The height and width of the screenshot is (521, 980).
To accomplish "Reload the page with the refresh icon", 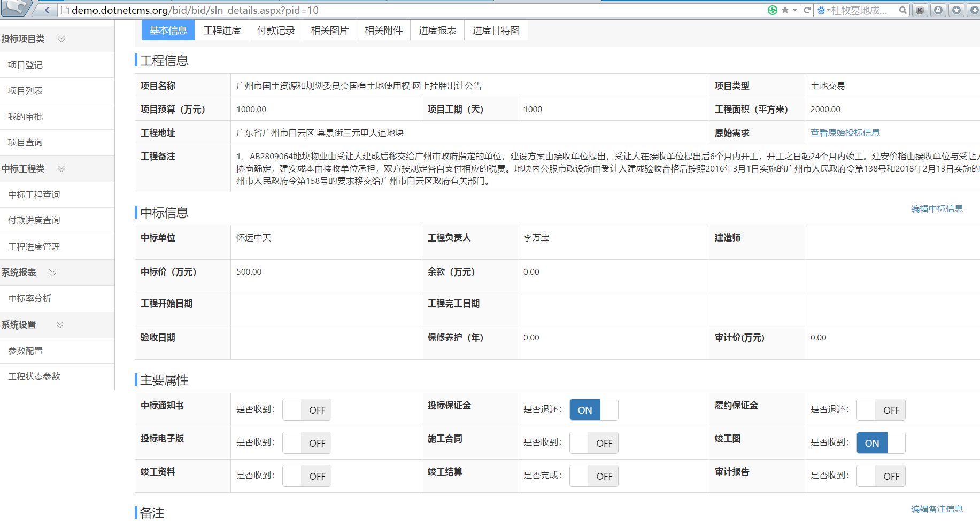I will tap(807, 10).
